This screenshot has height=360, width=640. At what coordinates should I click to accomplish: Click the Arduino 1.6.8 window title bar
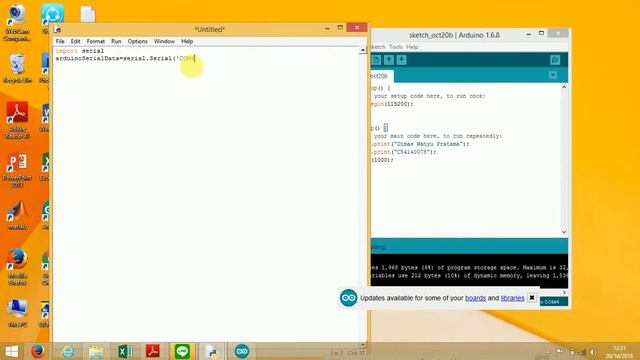[x=454, y=35]
